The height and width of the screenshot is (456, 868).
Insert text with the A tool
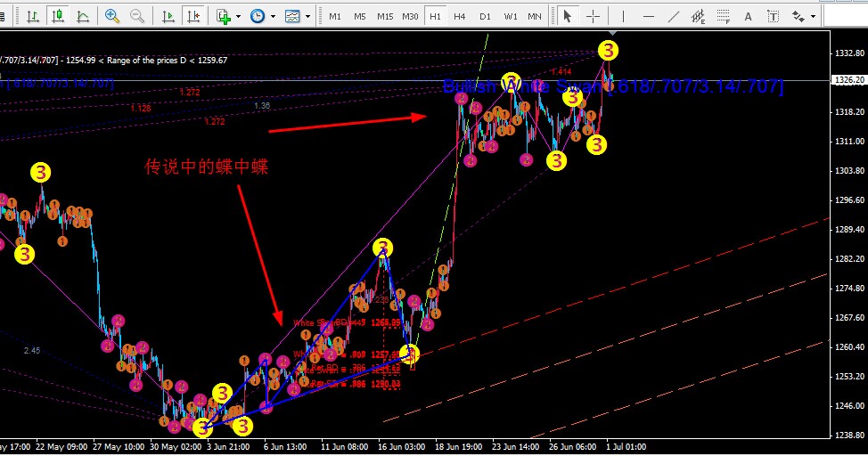[748, 17]
